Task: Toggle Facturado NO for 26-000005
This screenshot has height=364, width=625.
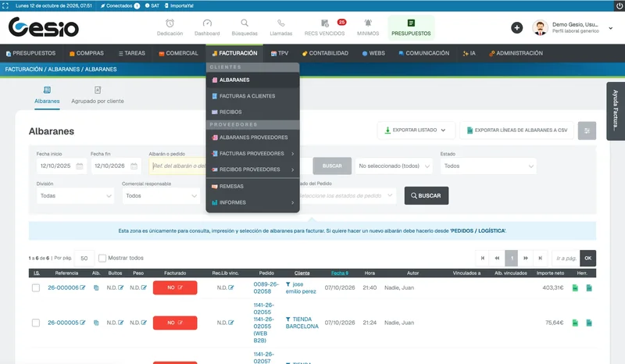Action: 175,323
